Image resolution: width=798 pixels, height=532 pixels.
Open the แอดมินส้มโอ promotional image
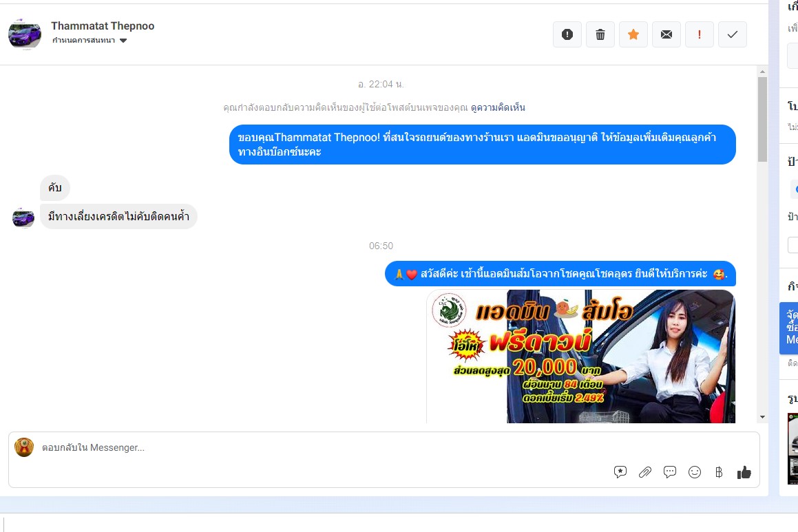580,356
